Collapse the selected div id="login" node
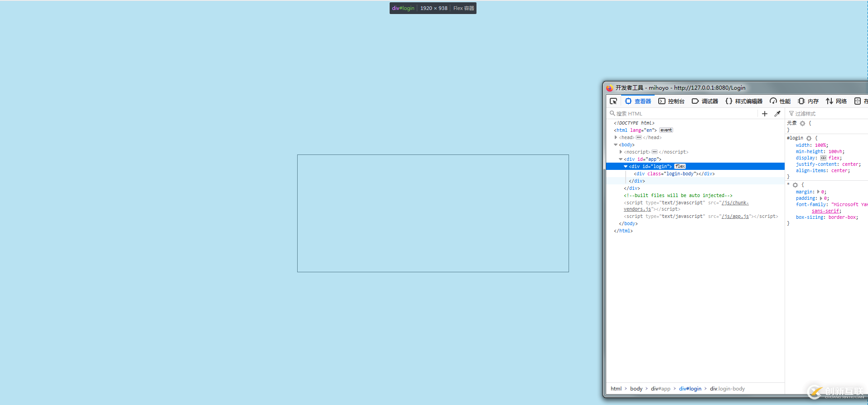Image resolution: width=868 pixels, height=405 pixels. [x=626, y=166]
